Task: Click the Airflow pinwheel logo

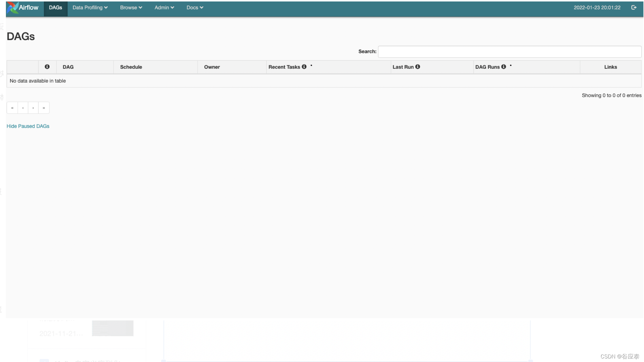Action: tap(12, 8)
